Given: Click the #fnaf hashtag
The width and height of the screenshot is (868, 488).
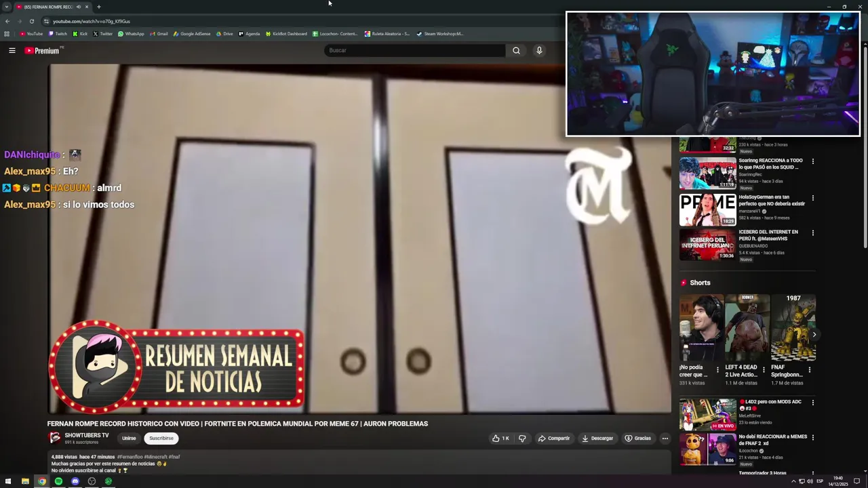Looking at the screenshot, I should click(174, 457).
